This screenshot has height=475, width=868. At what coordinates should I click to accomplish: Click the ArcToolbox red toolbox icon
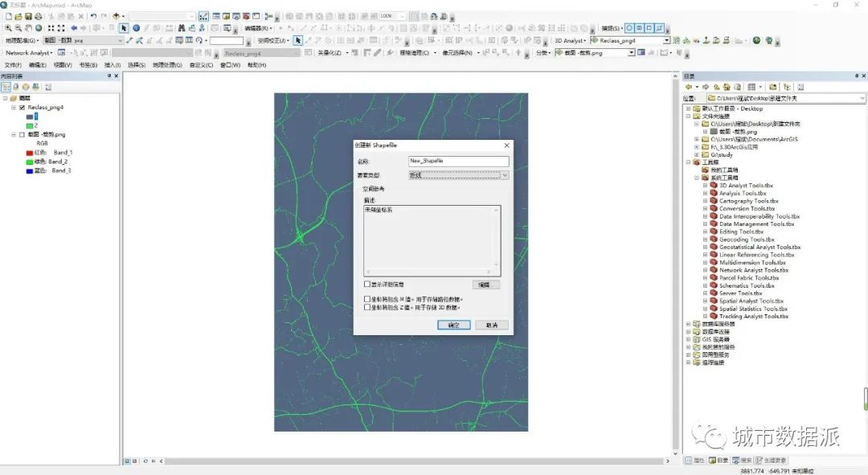[x=246, y=17]
